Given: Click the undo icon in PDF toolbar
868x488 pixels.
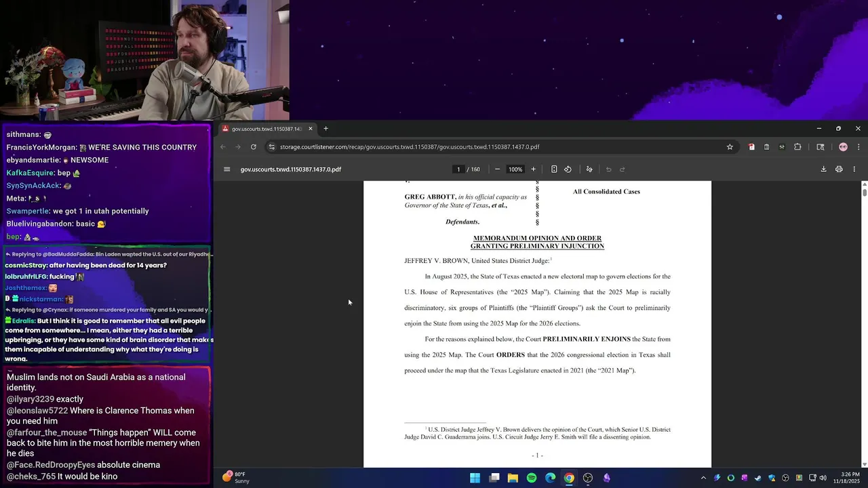Looking at the screenshot, I should [608, 169].
